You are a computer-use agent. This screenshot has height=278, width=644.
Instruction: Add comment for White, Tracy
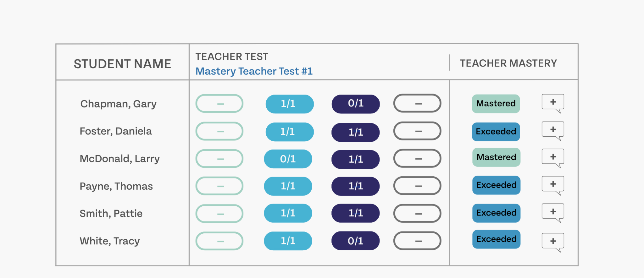click(x=553, y=242)
